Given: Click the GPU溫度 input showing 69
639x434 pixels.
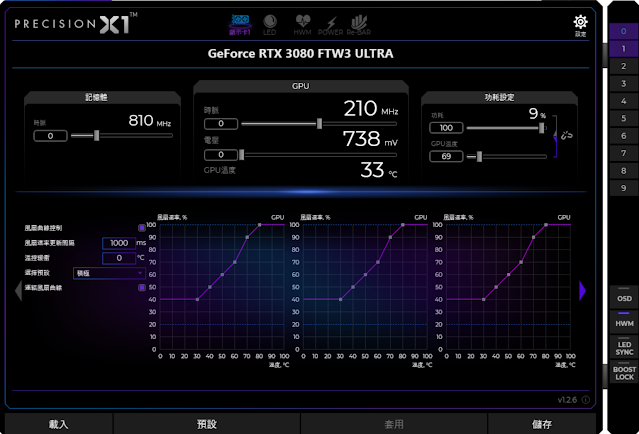Looking at the screenshot, I should [446, 156].
